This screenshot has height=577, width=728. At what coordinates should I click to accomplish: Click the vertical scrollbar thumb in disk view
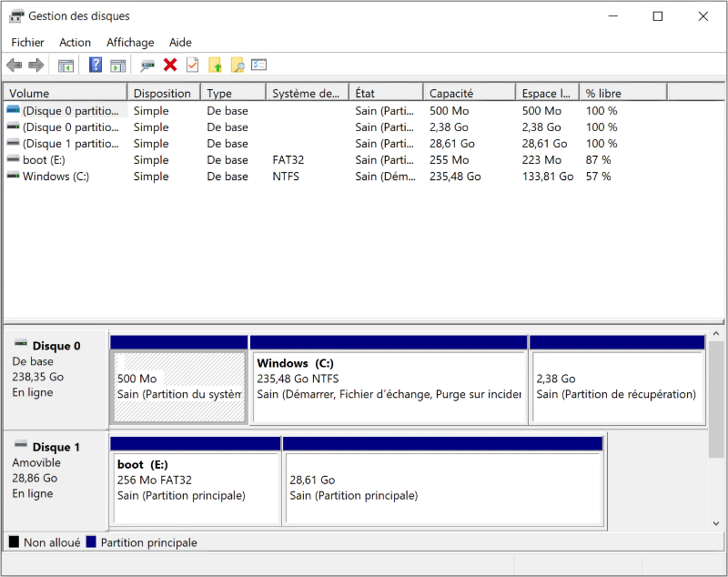[716, 400]
